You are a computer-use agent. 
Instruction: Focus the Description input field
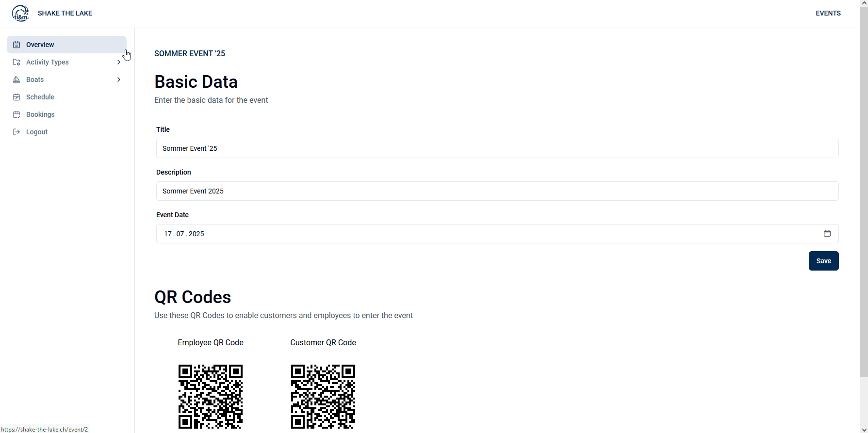497,191
